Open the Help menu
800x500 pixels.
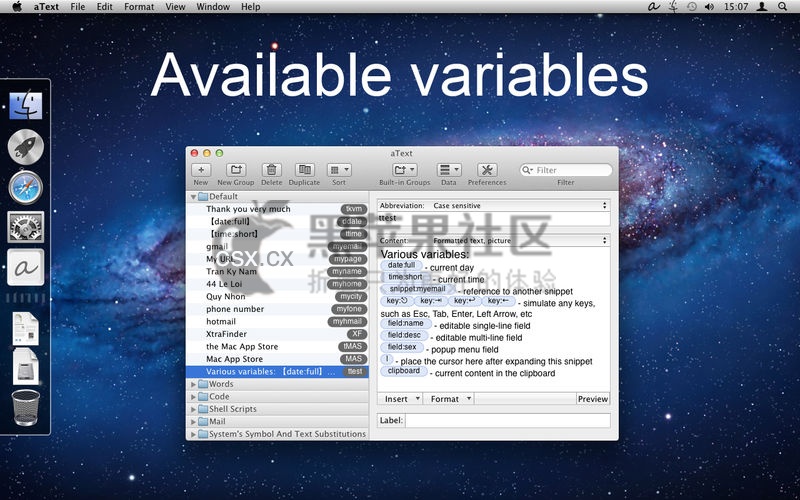point(251,7)
